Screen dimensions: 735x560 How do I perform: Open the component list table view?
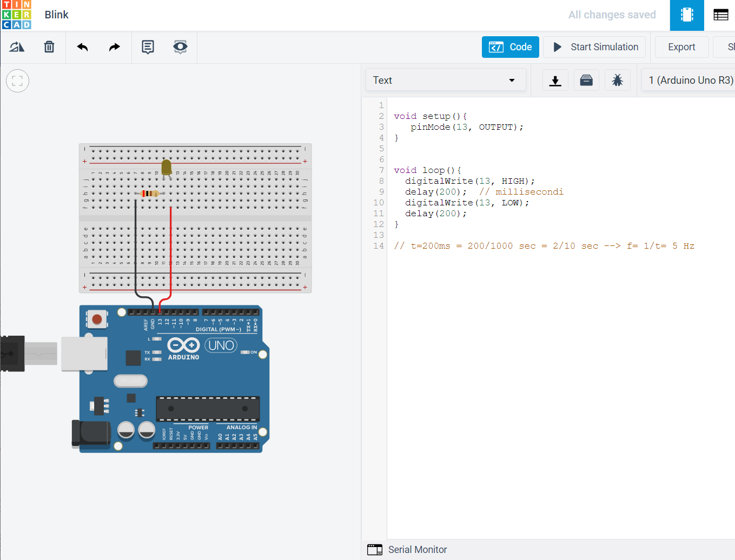point(720,15)
